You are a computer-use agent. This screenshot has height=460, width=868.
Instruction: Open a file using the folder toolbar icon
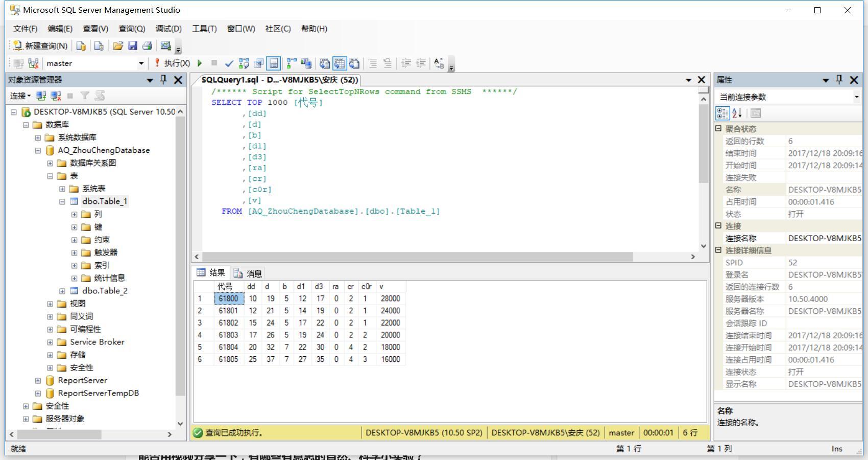[x=118, y=45]
